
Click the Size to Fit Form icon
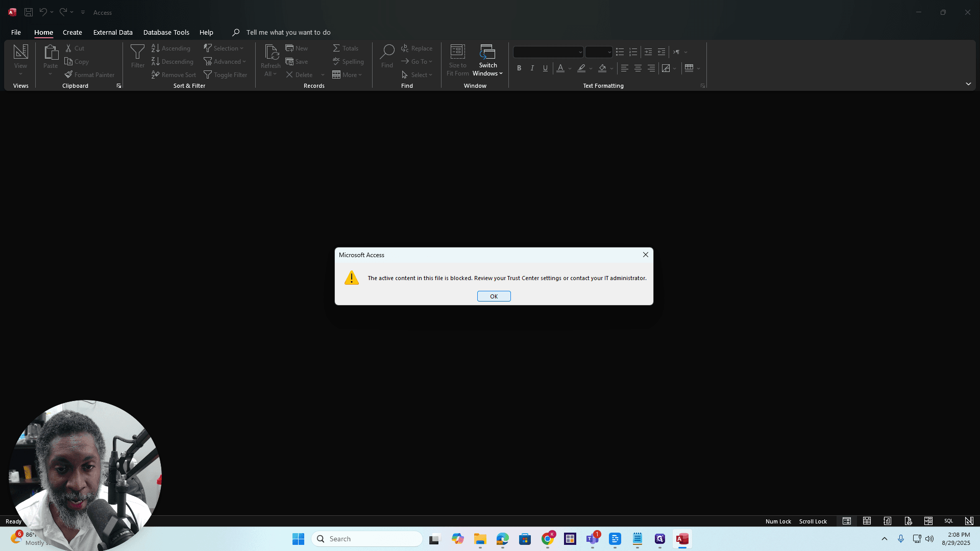coord(457,52)
